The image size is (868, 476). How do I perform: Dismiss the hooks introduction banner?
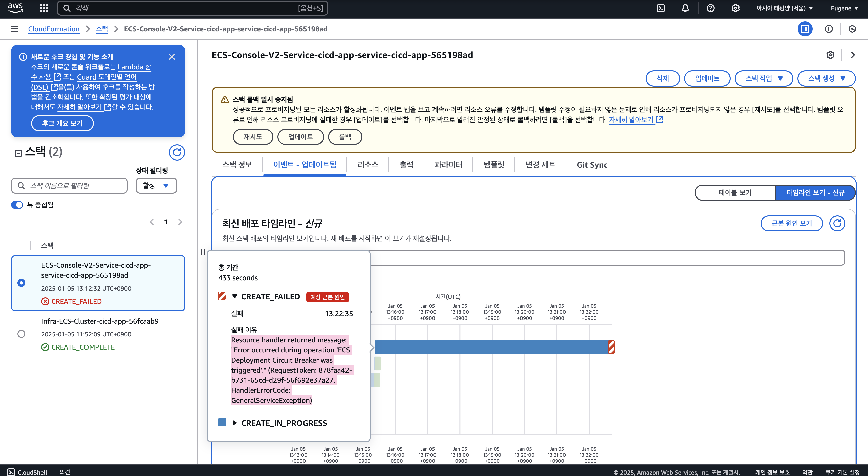click(x=172, y=57)
